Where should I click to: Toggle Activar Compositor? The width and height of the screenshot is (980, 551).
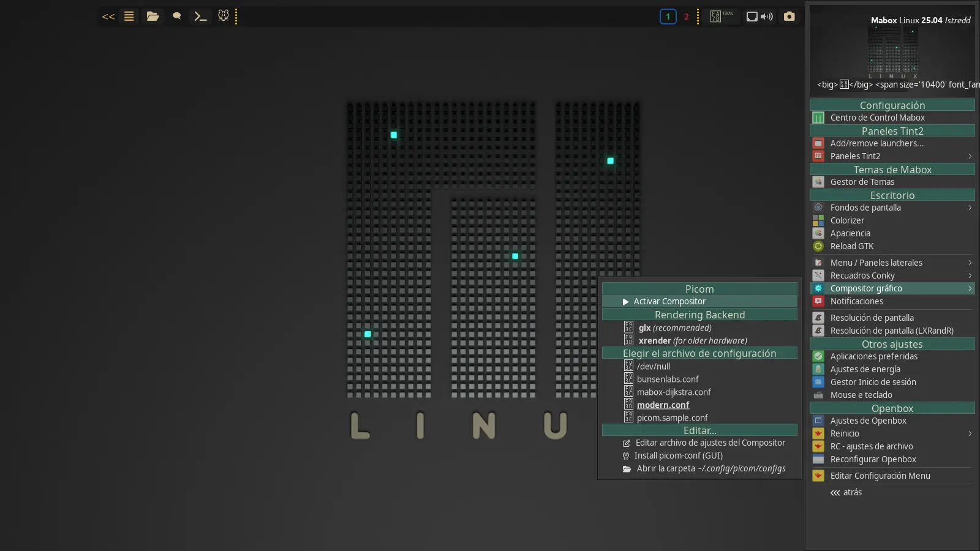669,301
